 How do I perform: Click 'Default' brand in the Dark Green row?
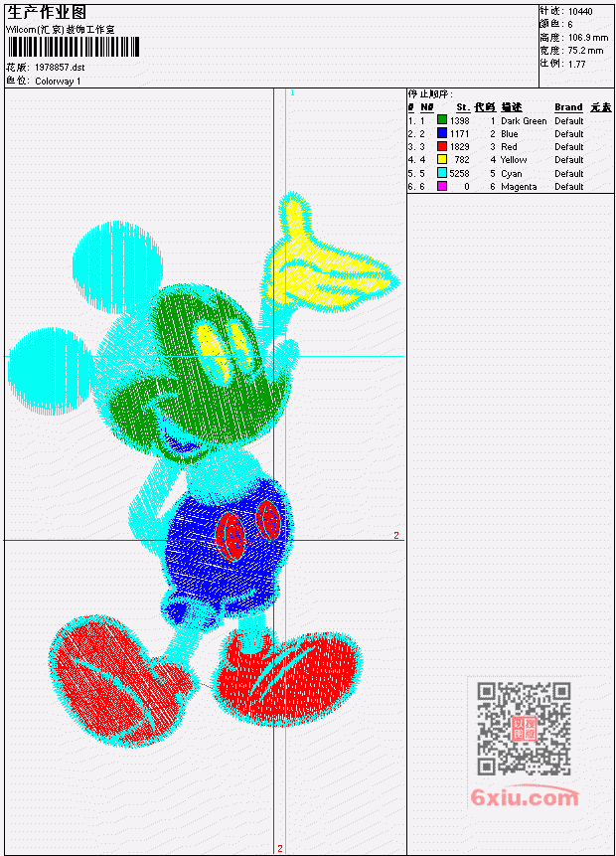(x=569, y=121)
